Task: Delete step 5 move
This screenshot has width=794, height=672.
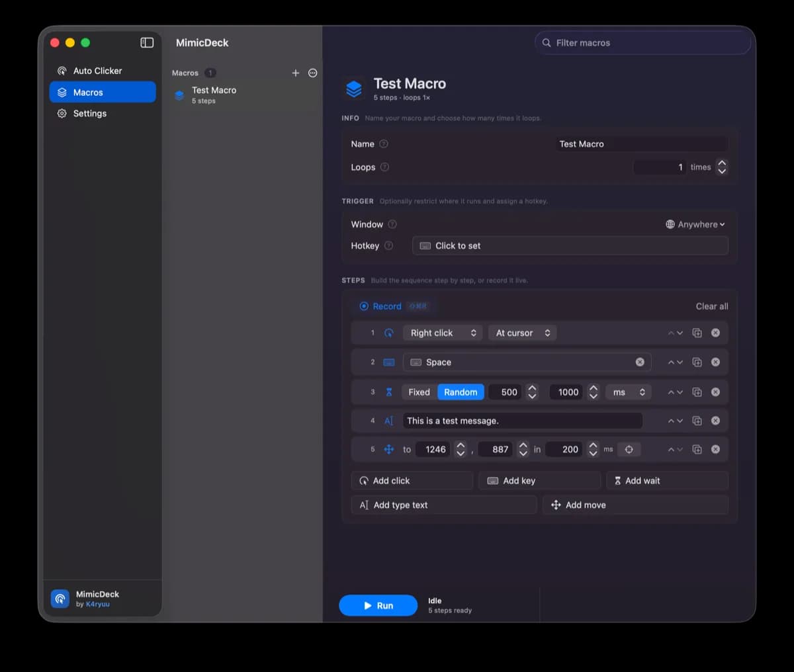Action: pos(715,449)
